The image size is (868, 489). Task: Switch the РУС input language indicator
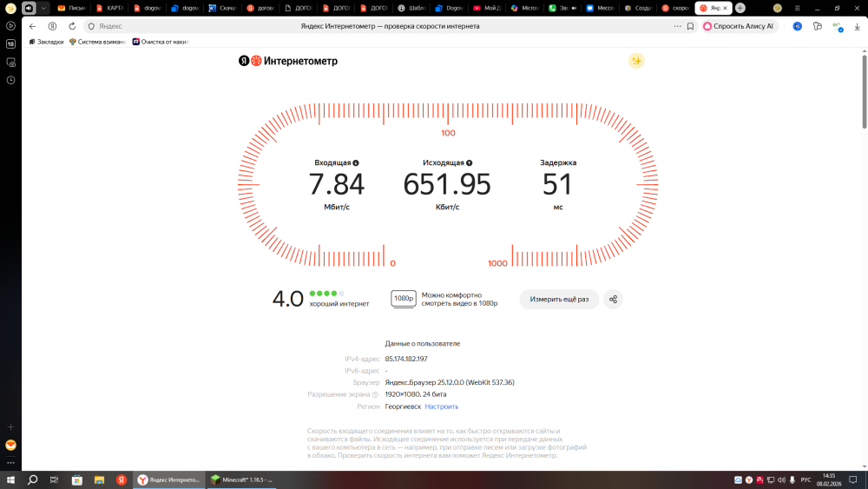806,479
